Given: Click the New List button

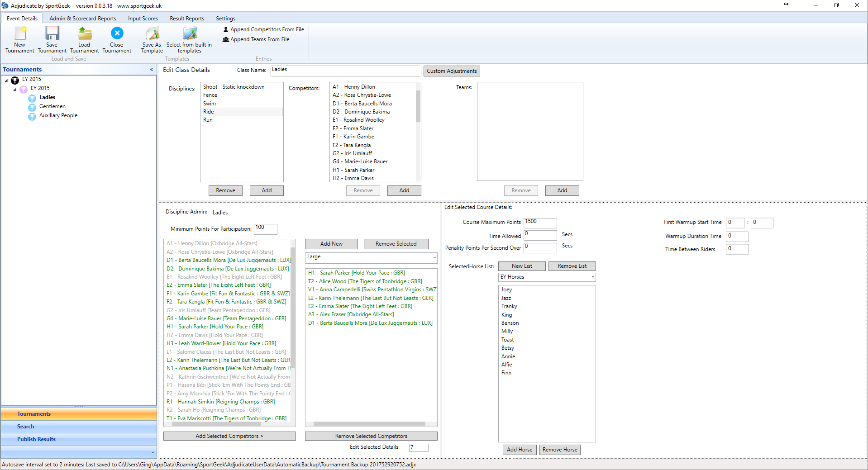Looking at the screenshot, I should click(522, 266).
